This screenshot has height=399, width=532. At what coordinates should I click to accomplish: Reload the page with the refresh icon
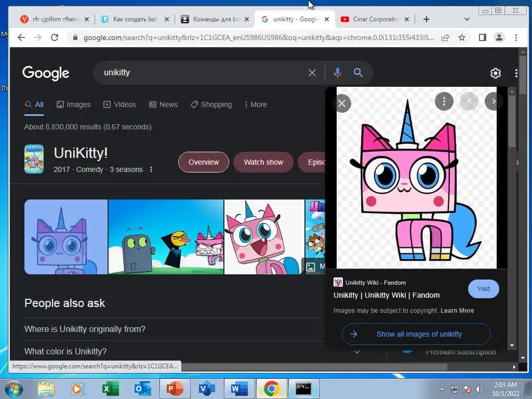click(55, 37)
